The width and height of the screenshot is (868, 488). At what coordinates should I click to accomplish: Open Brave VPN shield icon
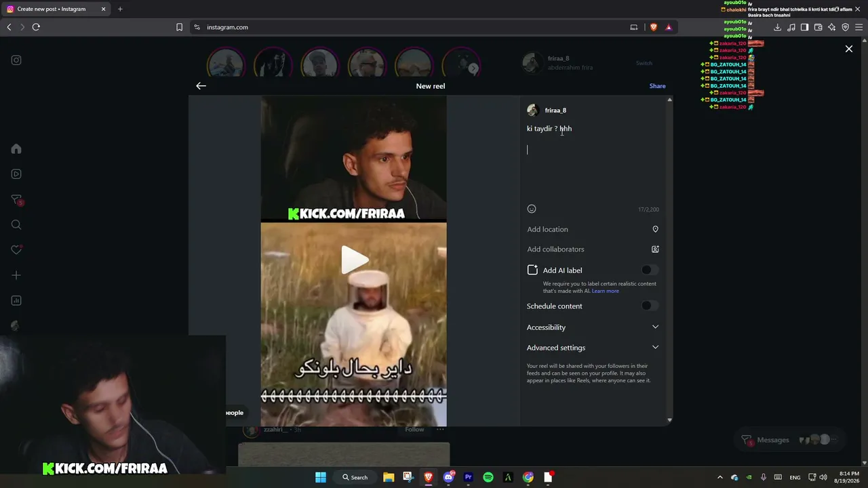pyautogui.click(x=845, y=27)
